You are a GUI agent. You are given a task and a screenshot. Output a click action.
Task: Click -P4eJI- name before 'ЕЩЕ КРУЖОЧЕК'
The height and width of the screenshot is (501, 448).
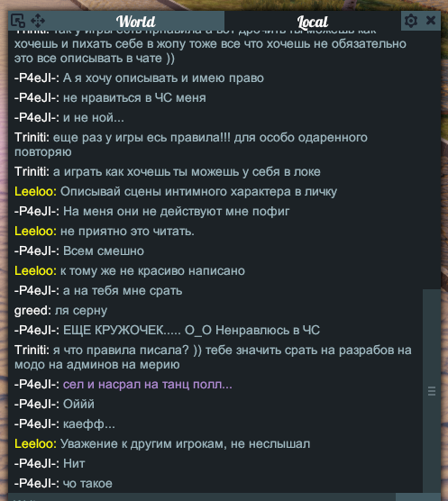point(37,330)
